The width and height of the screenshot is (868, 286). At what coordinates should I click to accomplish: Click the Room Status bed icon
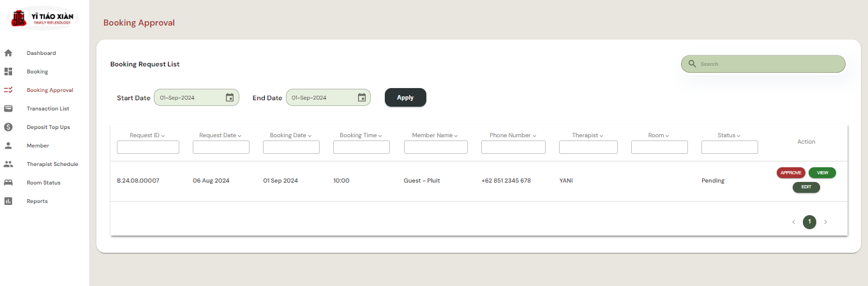pyautogui.click(x=8, y=183)
